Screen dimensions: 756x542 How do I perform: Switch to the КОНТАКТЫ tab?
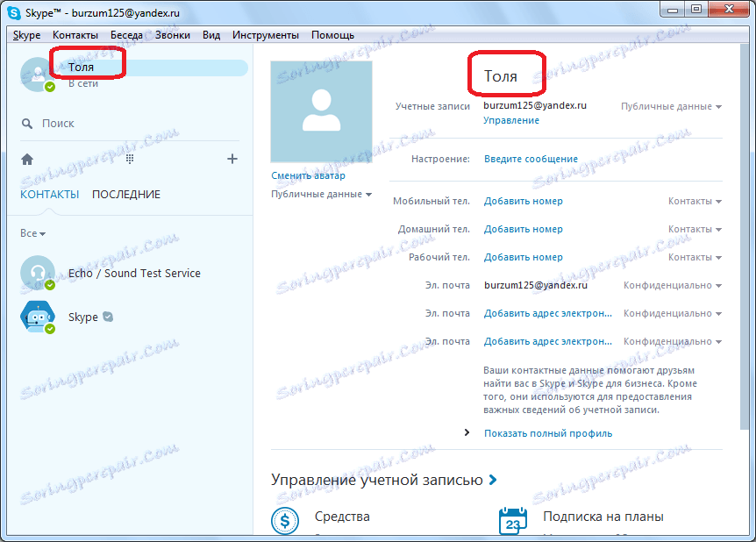pos(50,195)
